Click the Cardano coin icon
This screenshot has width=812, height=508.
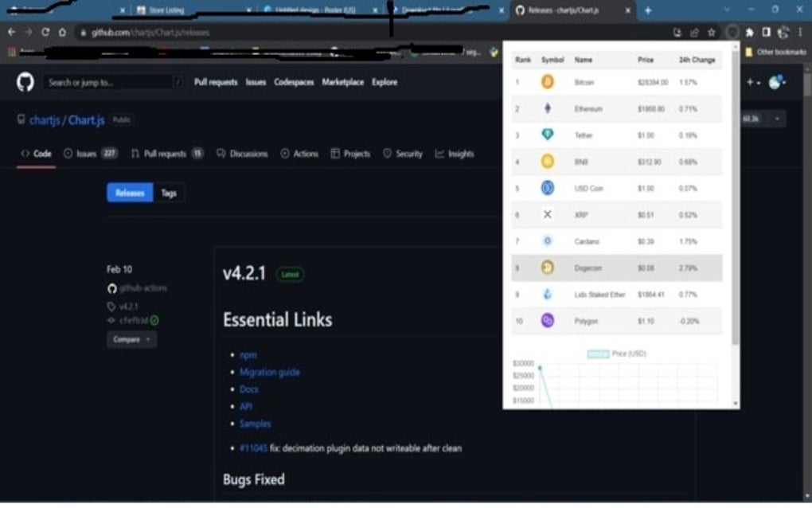pyautogui.click(x=548, y=240)
